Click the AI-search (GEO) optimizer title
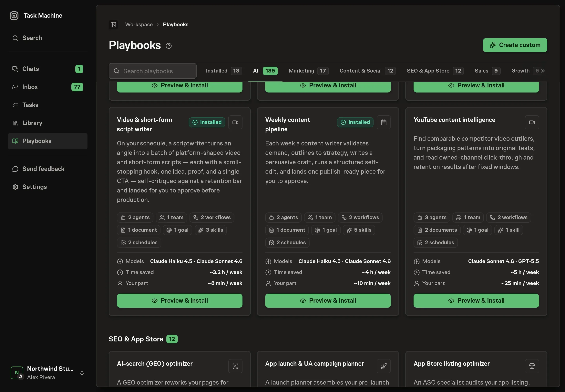 (155, 364)
